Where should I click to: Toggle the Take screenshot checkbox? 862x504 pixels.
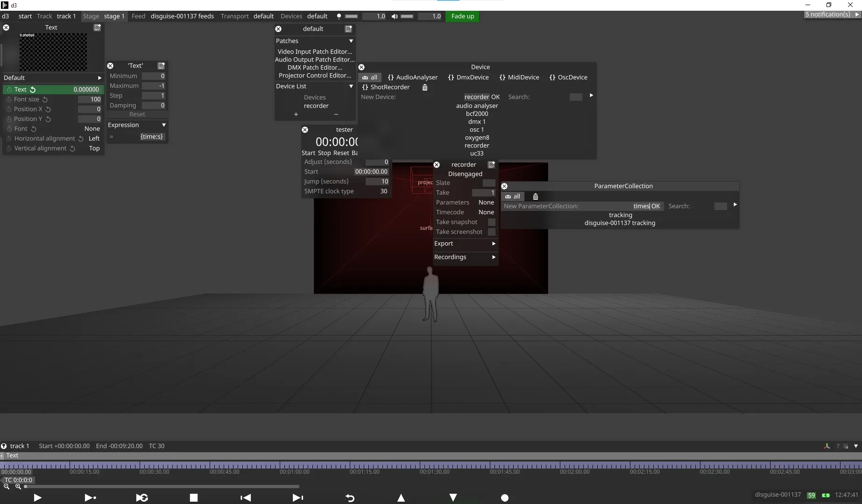point(491,232)
